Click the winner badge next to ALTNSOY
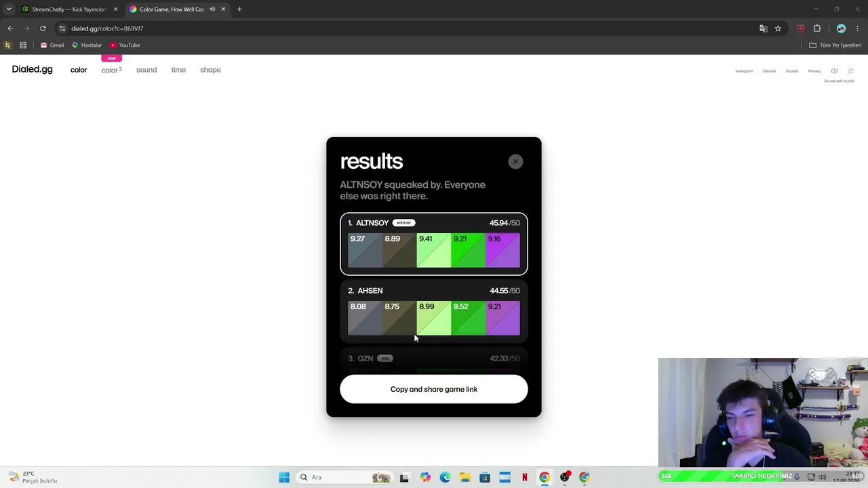Screen dimensions: 868x488 click(x=404, y=223)
